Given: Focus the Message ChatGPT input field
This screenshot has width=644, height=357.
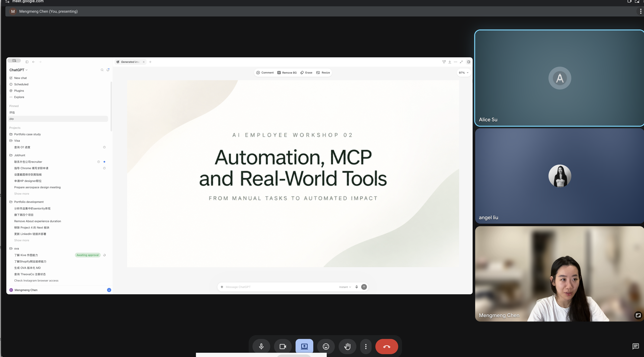Looking at the screenshot, I should pyautogui.click(x=280, y=287).
